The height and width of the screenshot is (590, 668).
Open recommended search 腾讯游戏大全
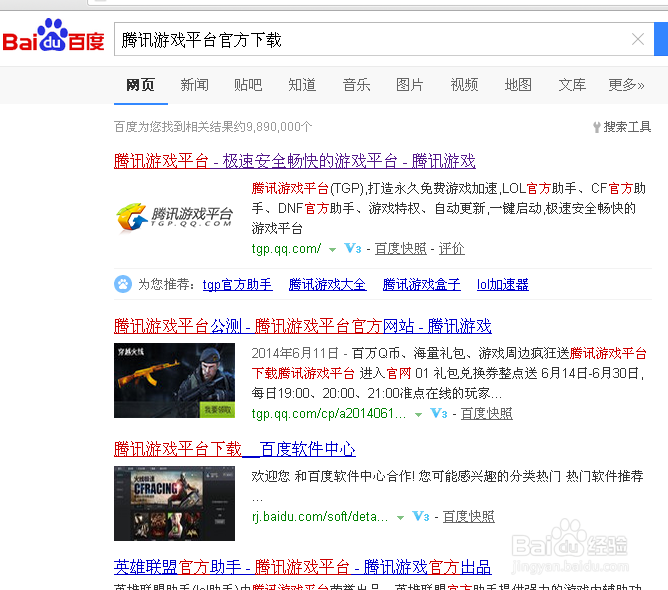(x=327, y=284)
